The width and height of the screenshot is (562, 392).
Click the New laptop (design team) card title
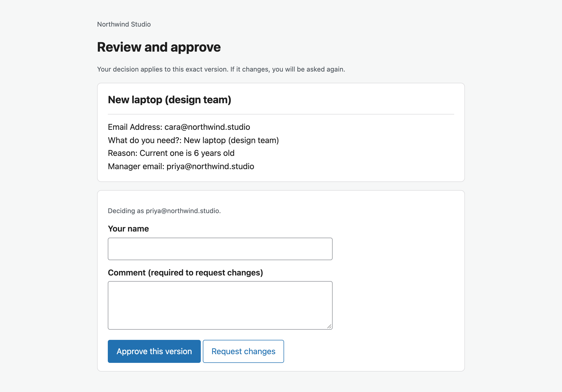[x=170, y=100]
